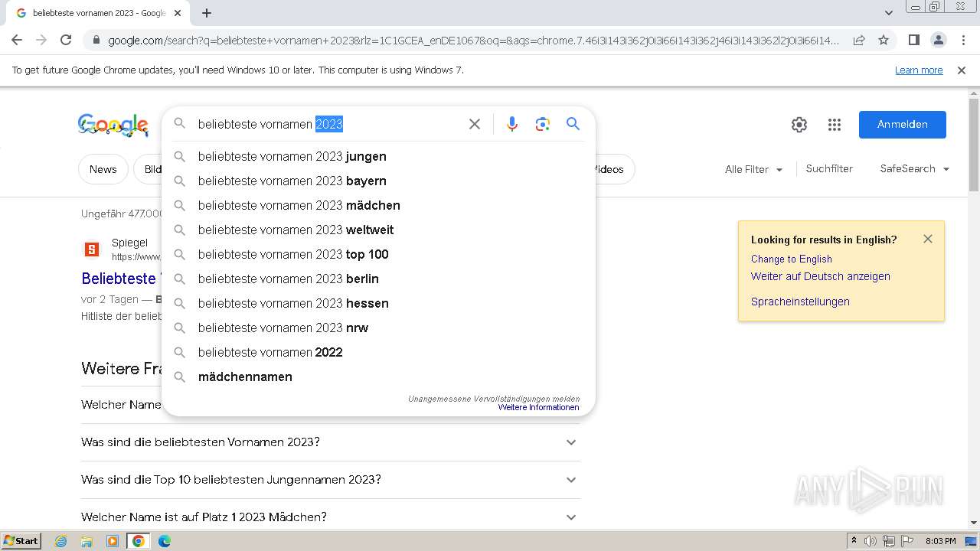Click Weiter auf Deutsch anzeigen

[x=820, y=276]
